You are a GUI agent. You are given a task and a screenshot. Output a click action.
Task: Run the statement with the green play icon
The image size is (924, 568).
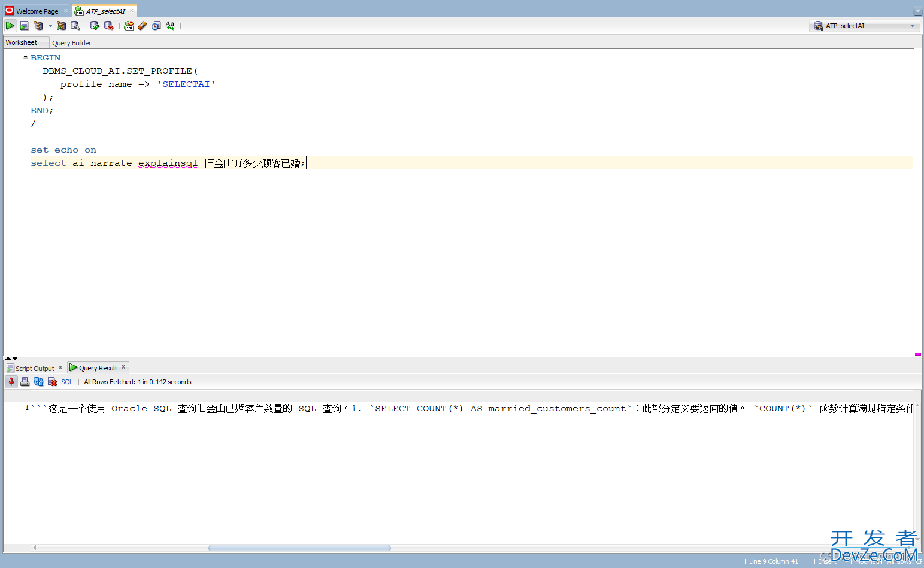point(10,26)
